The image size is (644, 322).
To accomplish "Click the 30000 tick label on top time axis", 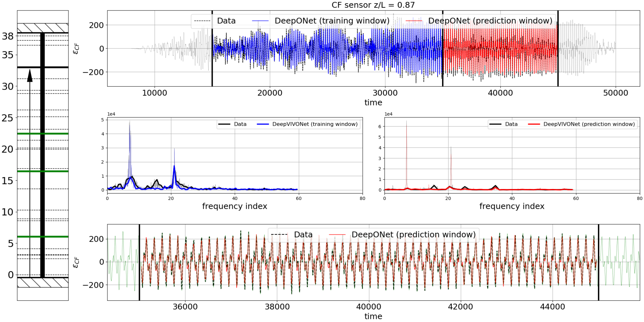I will [385, 93].
